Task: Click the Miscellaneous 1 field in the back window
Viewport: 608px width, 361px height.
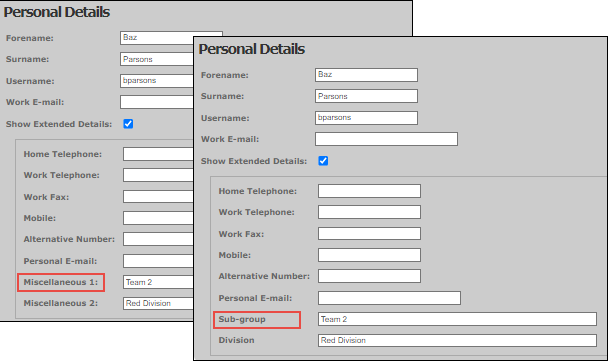Action: (158, 282)
